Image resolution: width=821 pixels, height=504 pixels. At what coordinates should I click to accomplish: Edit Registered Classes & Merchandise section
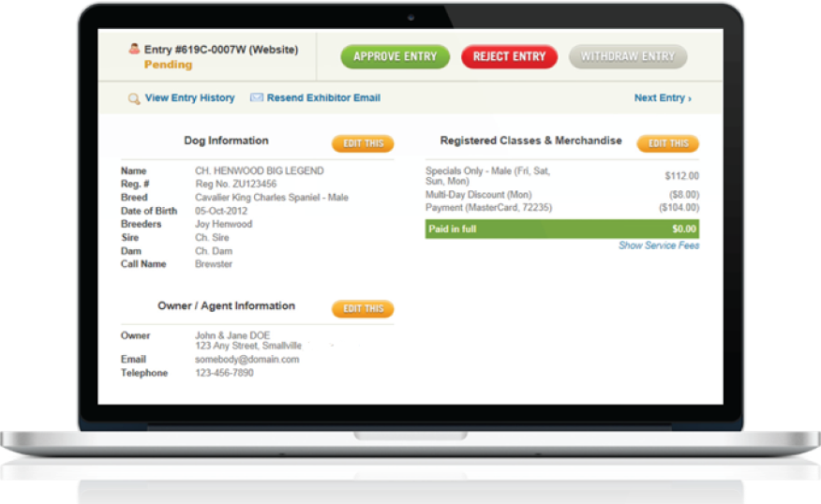click(x=667, y=143)
